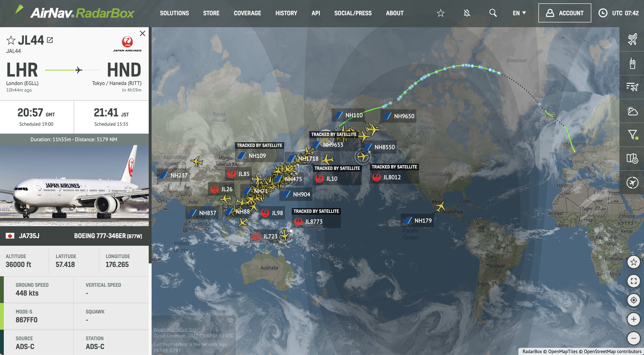Click the Mode-S code 867FF0

point(26,320)
